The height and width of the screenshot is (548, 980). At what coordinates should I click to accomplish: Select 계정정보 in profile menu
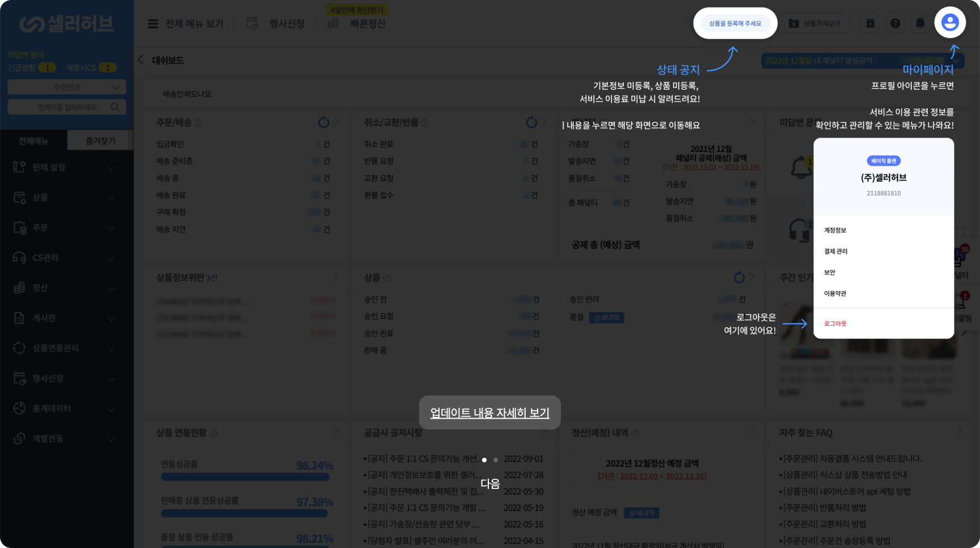coord(835,230)
